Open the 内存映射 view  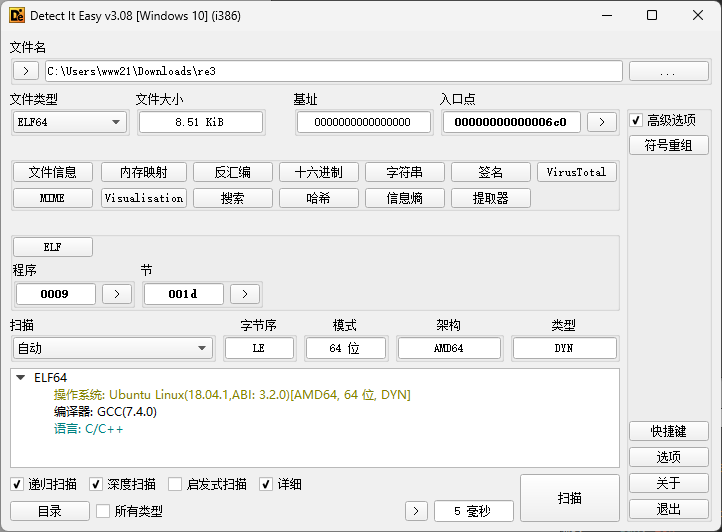144,172
